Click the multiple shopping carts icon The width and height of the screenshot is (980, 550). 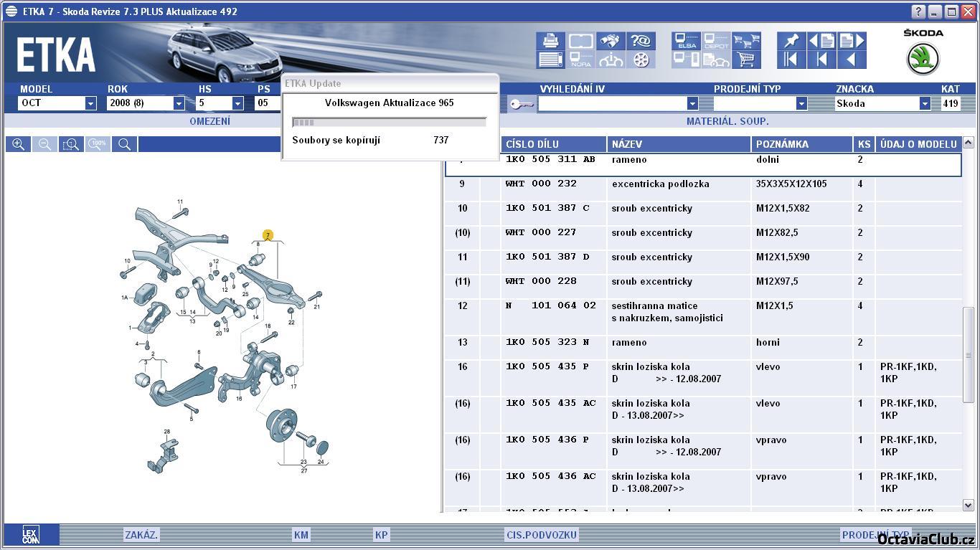(x=747, y=41)
